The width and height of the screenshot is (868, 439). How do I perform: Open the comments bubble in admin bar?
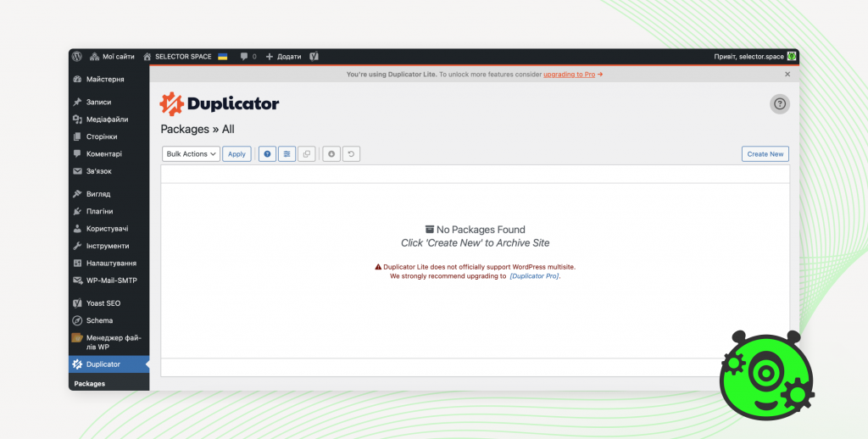(x=248, y=57)
